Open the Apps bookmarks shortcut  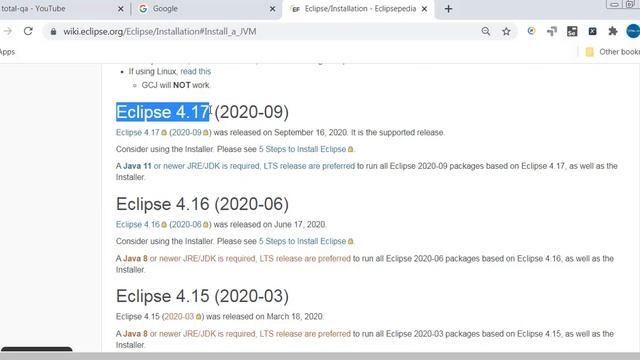coord(7,52)
